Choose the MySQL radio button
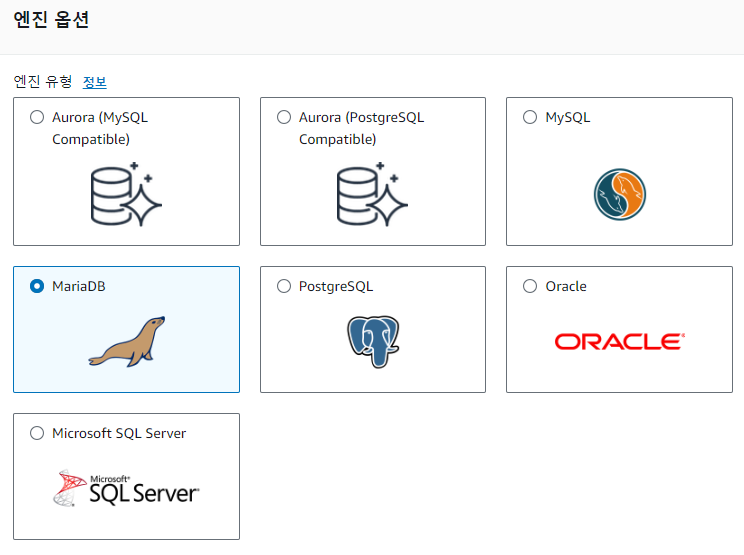The height and width of the screenshot is (555, 744). 530,117
